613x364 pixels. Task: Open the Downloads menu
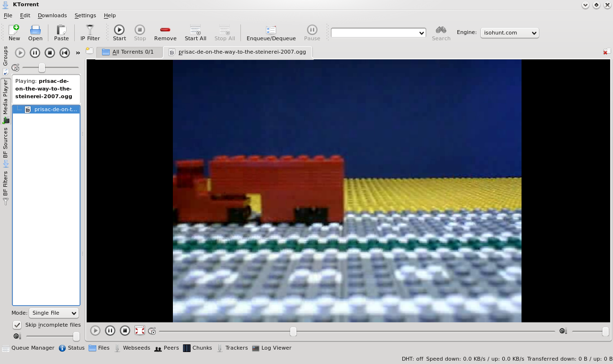52,15
